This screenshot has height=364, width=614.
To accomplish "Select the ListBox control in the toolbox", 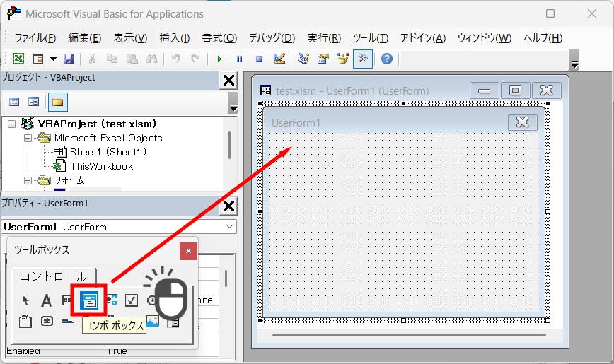I will pyautogui.click(x=112, y=300).
